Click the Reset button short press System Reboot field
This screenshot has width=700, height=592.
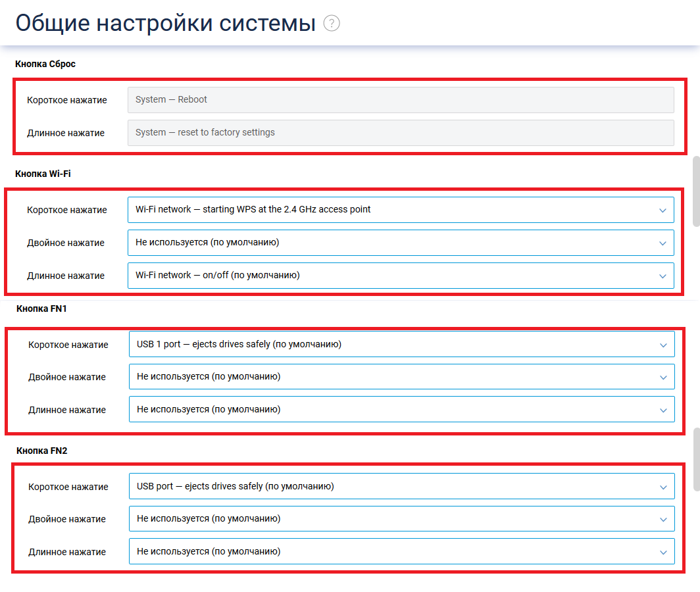tap(401, 99)
